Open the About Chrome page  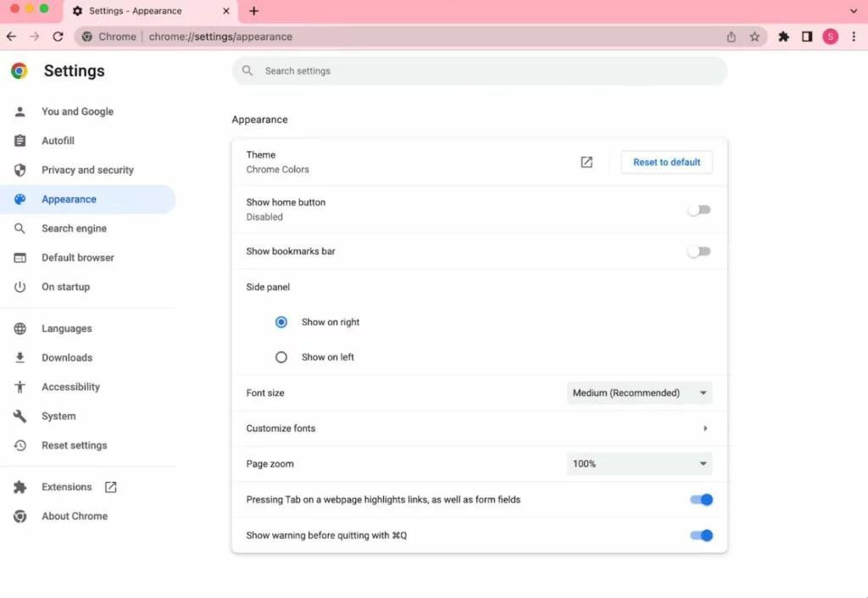click(75, 516)
